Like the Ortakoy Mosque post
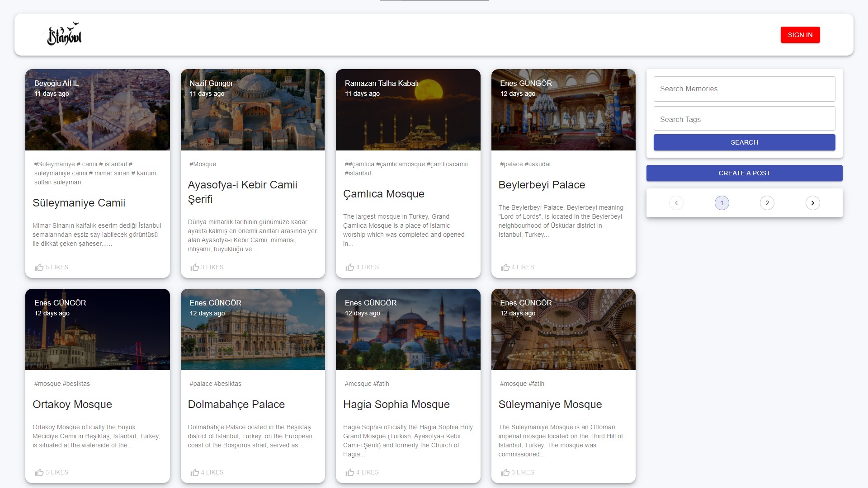 click(x=52, y=473)
